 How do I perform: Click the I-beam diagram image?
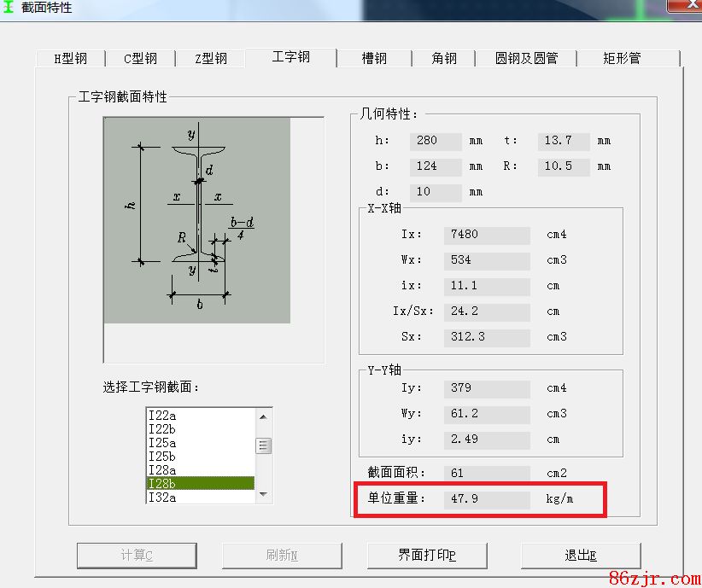(197, 220)
